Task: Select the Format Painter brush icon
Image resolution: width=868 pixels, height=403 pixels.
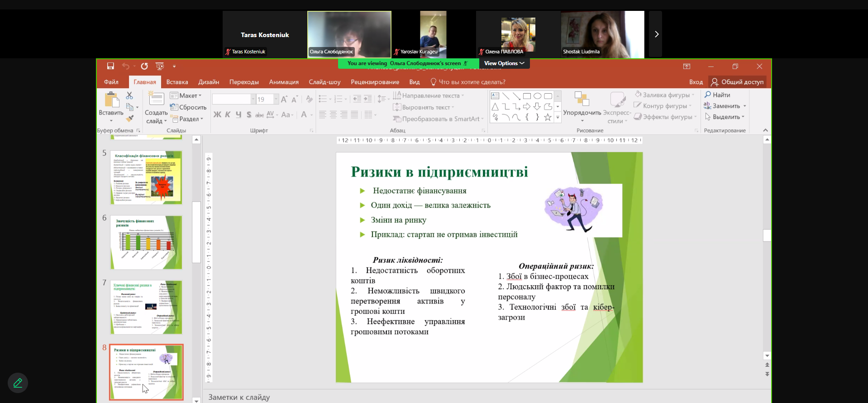Action: 130,119
